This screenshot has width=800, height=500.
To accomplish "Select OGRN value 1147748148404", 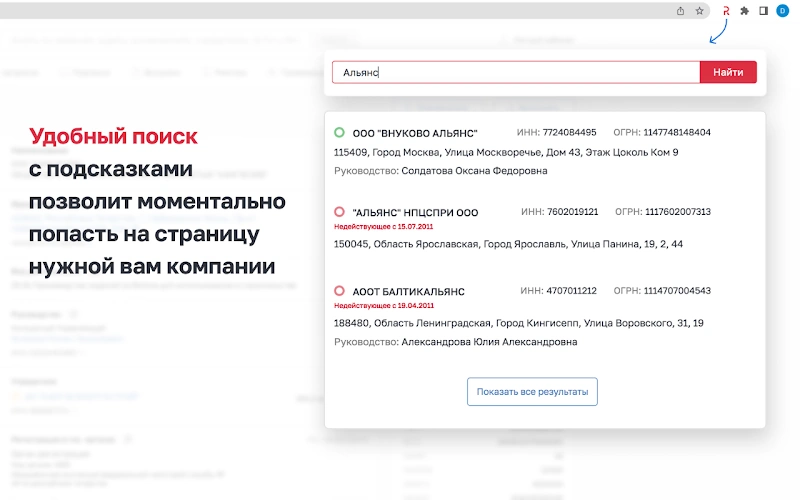I will [x=677, y=133].
